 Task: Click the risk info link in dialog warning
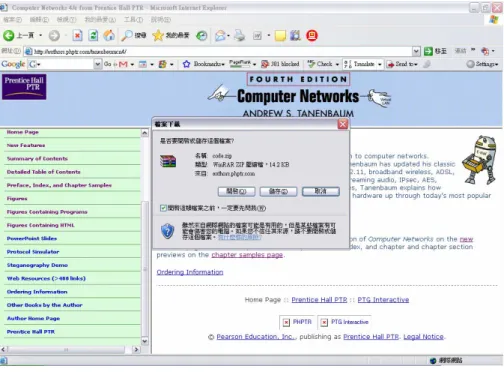239,237
